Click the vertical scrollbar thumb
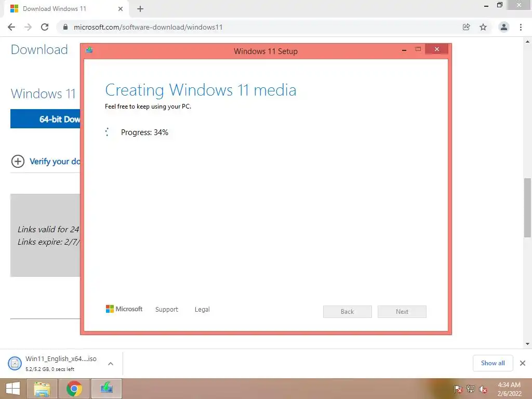This screenshot has height=399, width=532. point(528,208)
